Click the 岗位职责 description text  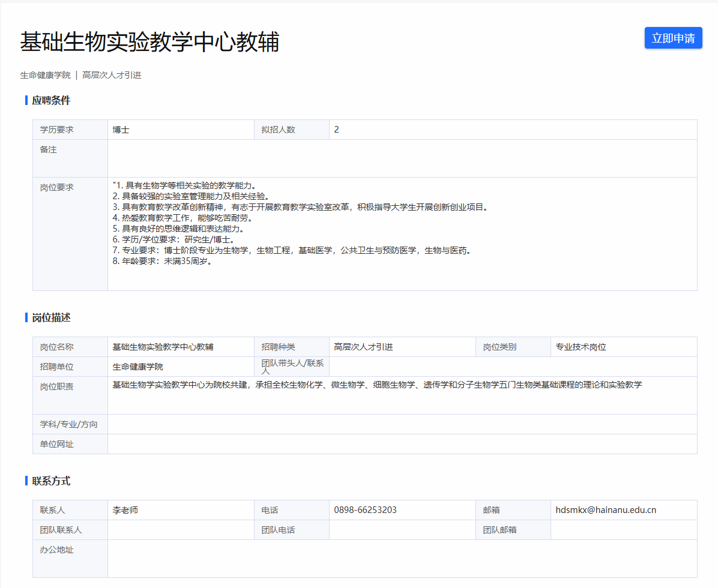click(377, 385)
